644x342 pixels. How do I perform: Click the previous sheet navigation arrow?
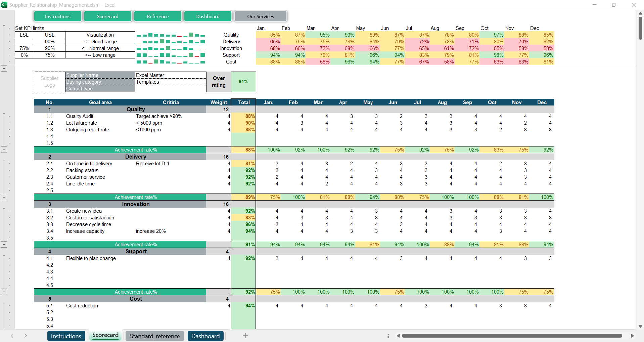tap(12, 336)
